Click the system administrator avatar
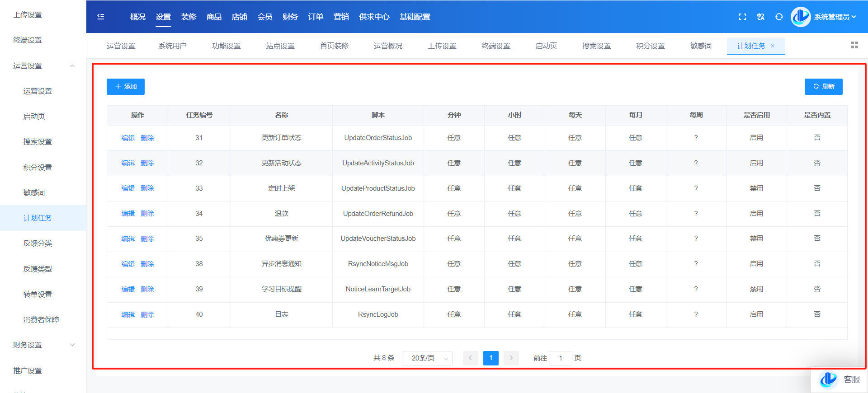 click(801, 17)
